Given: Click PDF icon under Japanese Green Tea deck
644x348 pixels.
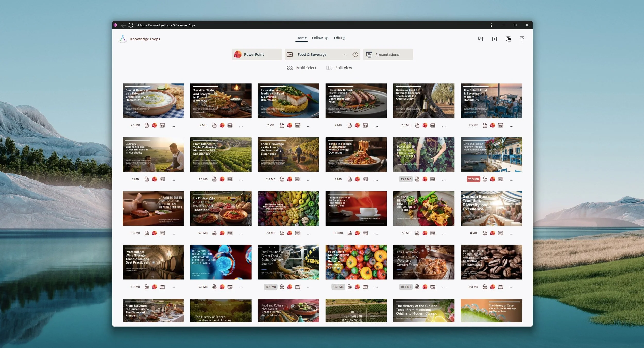Looking at the screenshot, I should point(147,233).
